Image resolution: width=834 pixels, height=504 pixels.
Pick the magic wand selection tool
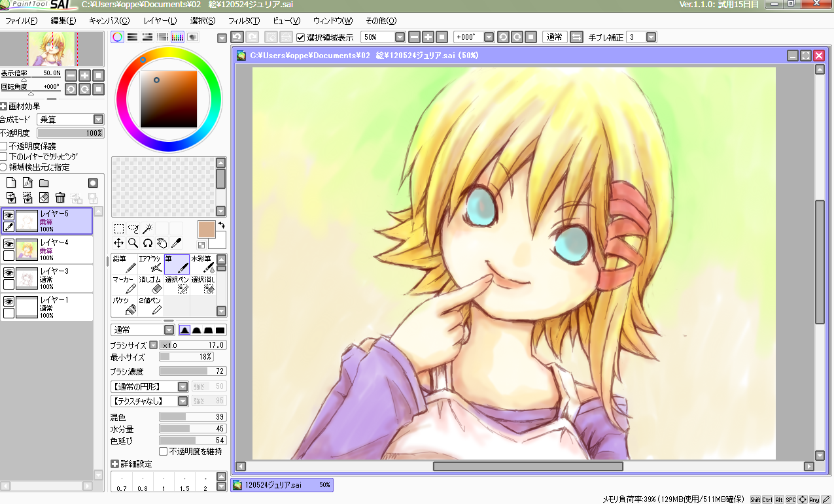[x=147, y=229]
